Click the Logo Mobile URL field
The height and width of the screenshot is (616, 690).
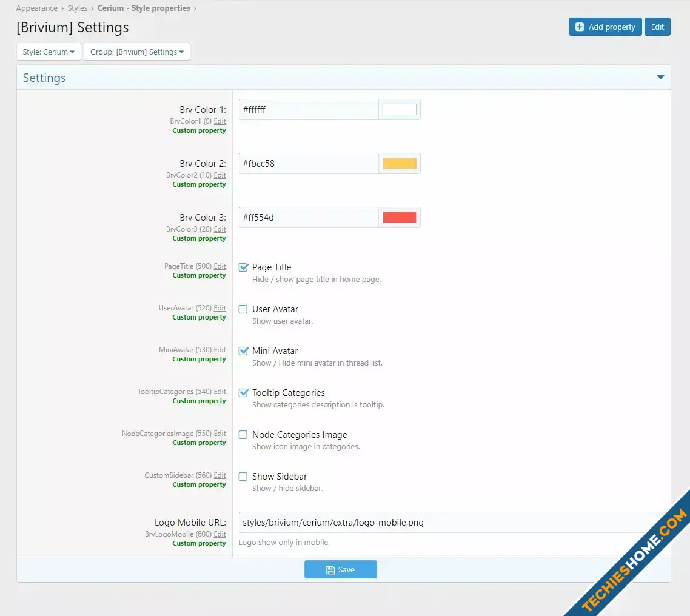tap(451, 522)
